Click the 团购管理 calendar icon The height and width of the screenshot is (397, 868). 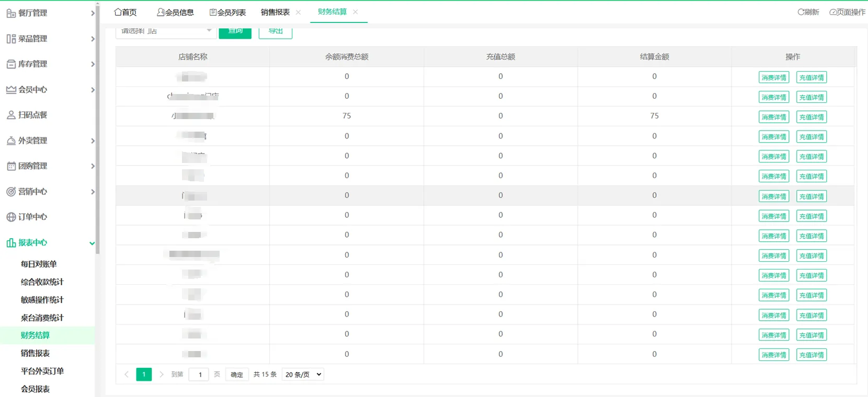pyautogui.click(x=11, y=166)
